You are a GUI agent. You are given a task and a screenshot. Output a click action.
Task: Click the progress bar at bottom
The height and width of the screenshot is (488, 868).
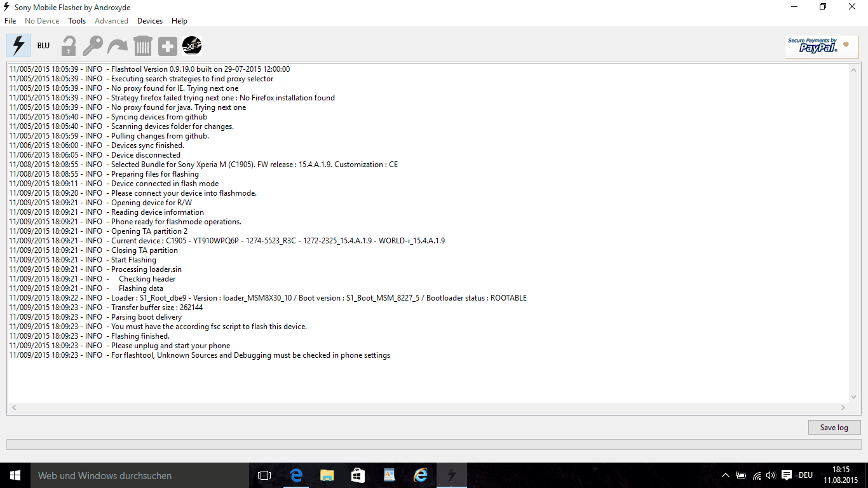coord(434,445)
